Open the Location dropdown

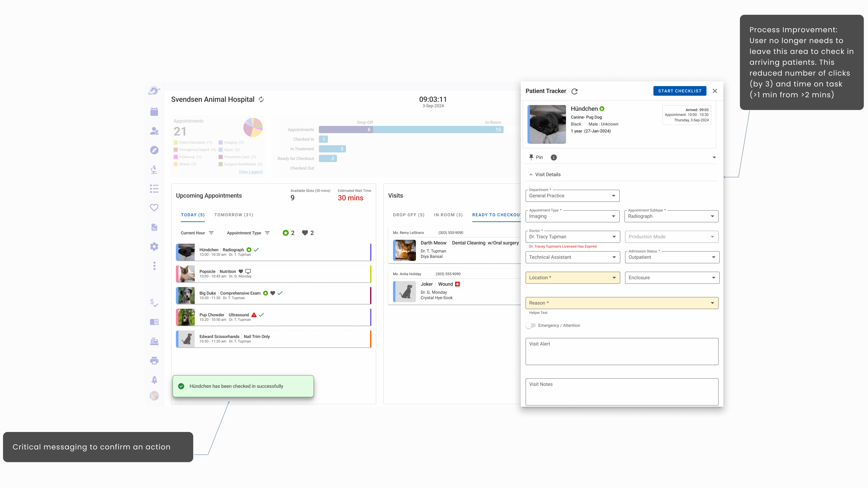tap(573, 277)
